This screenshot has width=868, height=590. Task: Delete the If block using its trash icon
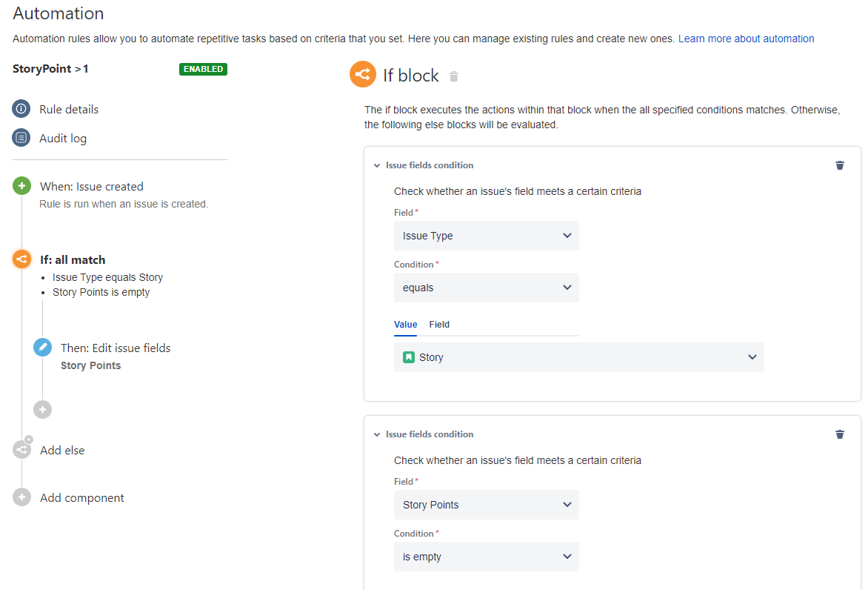coord(453,76)
